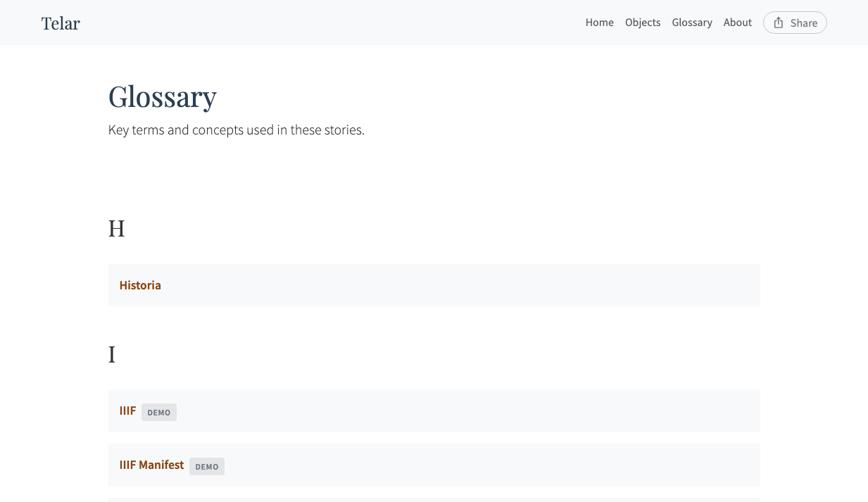The image size is (868, 502).
Task: Switch to the Glossary nav item
Action: coord(691,23)
